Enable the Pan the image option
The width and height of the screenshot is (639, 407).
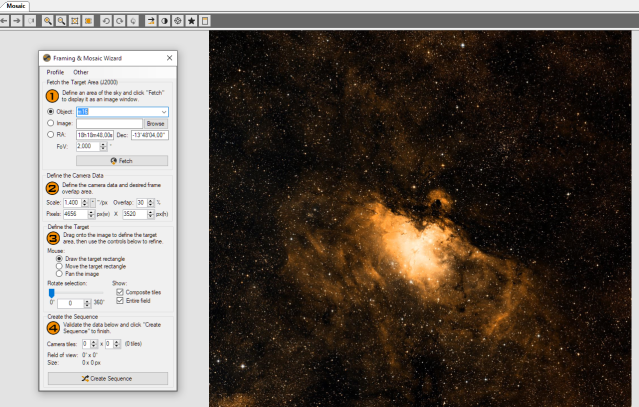[x=59, y=273]
